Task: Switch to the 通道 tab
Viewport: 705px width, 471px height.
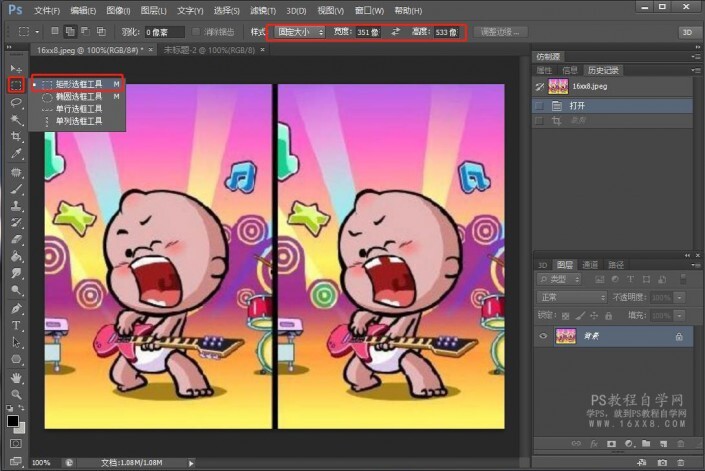Action: [591, 265]
